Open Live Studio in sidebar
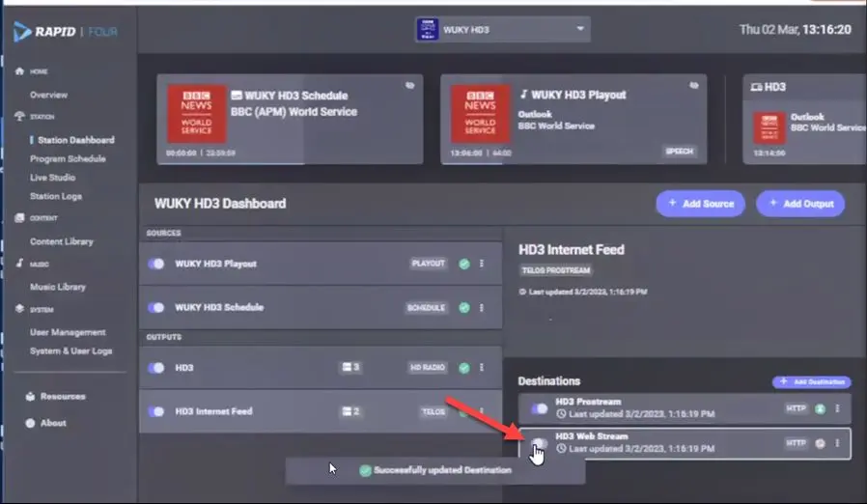Viewport: 867px width, 504px height. tap(52, 178)
